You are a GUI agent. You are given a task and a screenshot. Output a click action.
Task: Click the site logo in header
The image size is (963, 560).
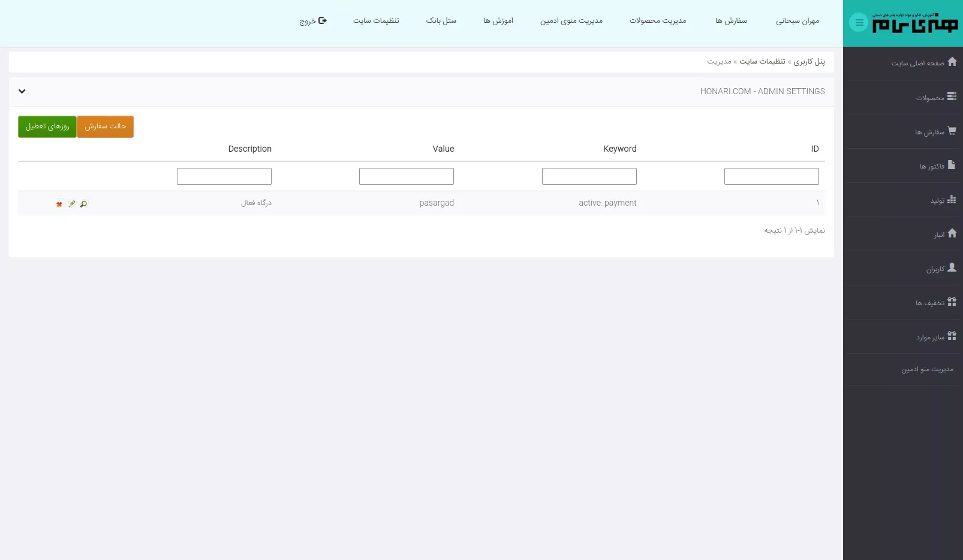point(915,23)
